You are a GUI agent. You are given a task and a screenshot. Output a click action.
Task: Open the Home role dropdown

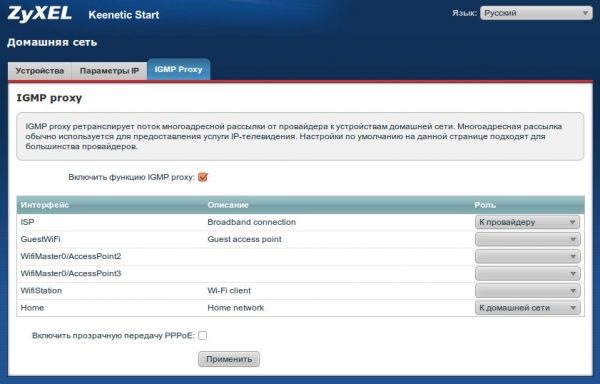pos(527,308)
